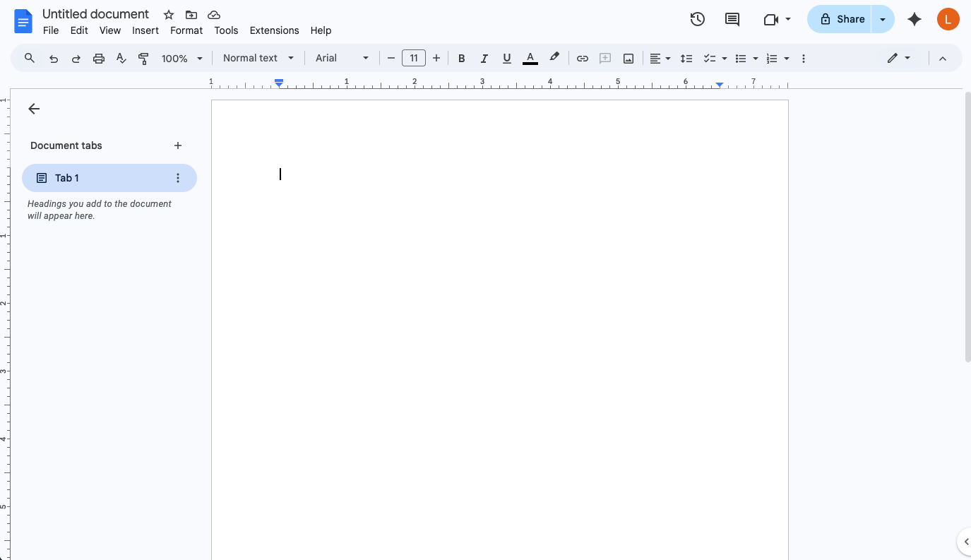
Task: Open version history clock icon
Action: [697, 20]
